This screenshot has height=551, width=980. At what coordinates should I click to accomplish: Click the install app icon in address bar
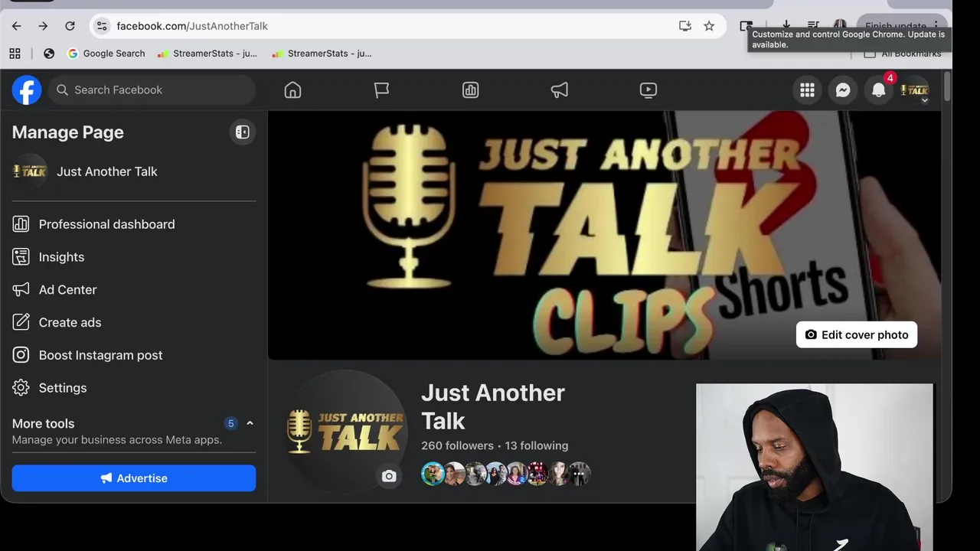(x=685, y=26)
